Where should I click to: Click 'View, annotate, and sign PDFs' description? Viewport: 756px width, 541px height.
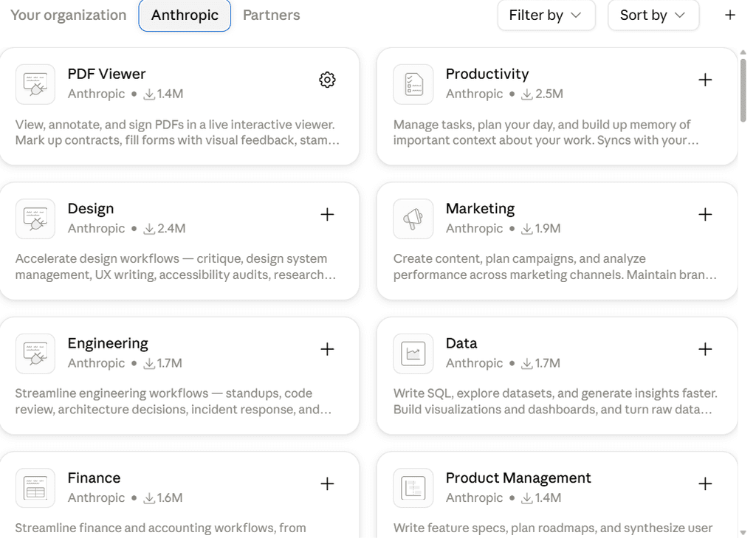(177, 133)
